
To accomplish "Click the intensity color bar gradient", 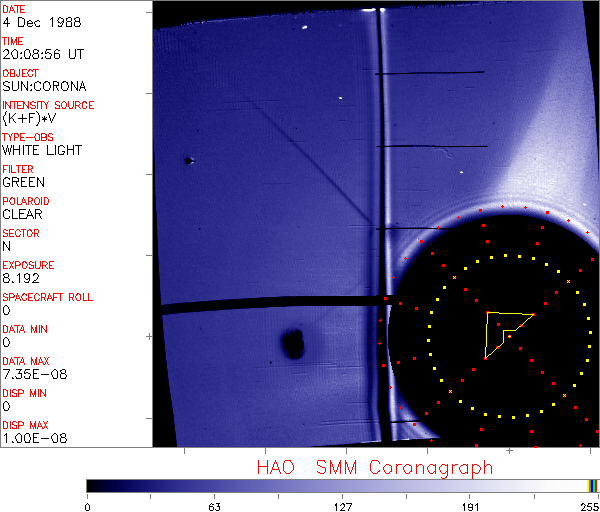I will click(342, 486).
